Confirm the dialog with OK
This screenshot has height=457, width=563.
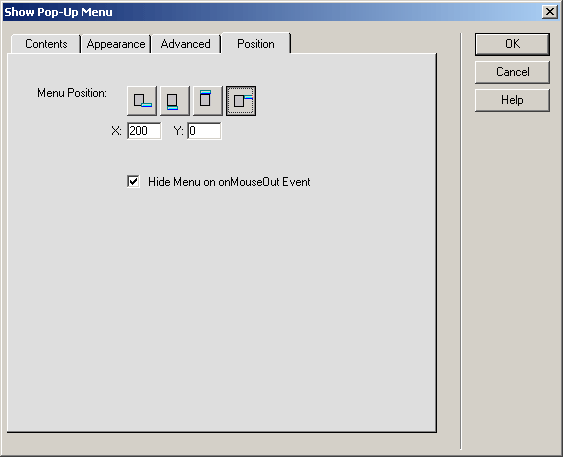click(x=512, y=44)
